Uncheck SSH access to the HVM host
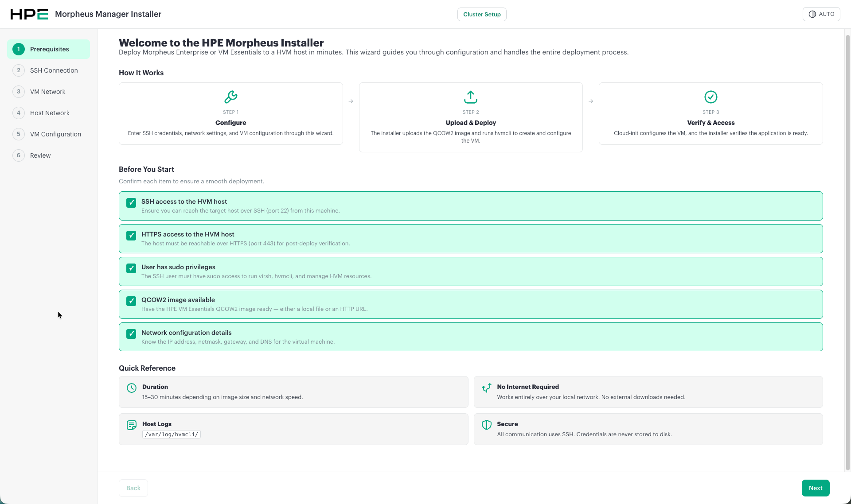Image resolution: width=851 pixels, height=504 pixels. click(131, 203)
